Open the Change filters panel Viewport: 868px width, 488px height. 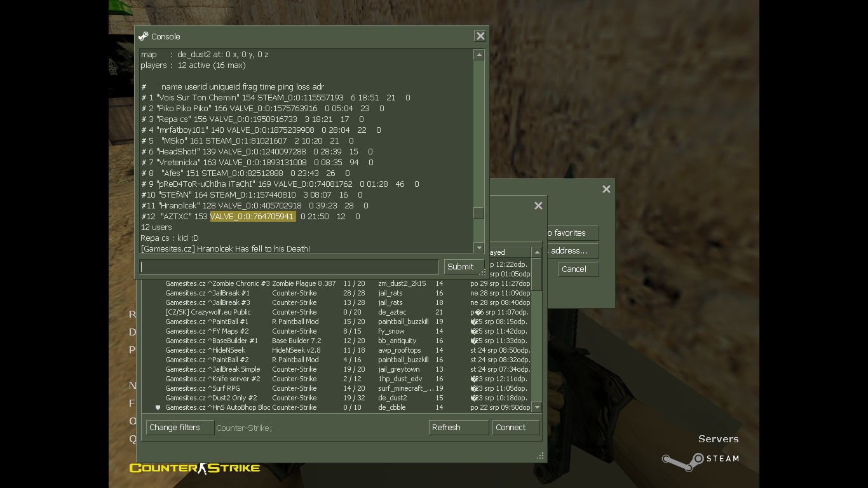pyautogui.click(x=180, y=428)
